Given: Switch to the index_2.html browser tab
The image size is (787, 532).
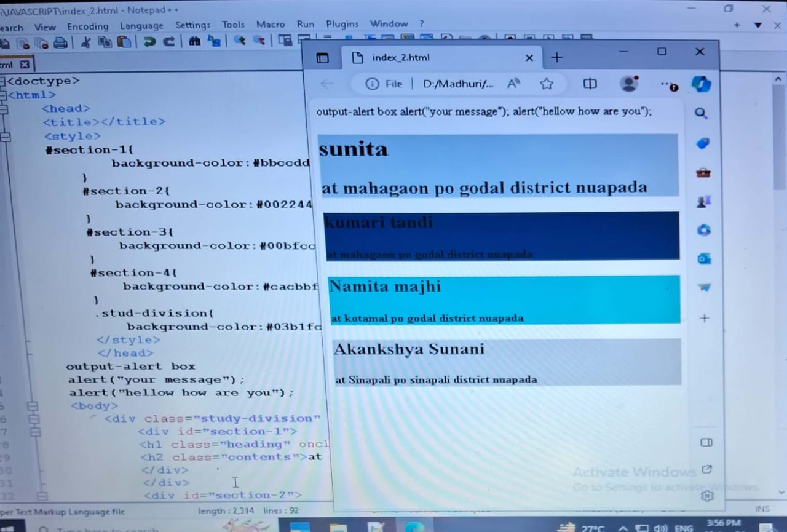Looking at the screenshot, I should pyautogui.click(x=430, y=58).
